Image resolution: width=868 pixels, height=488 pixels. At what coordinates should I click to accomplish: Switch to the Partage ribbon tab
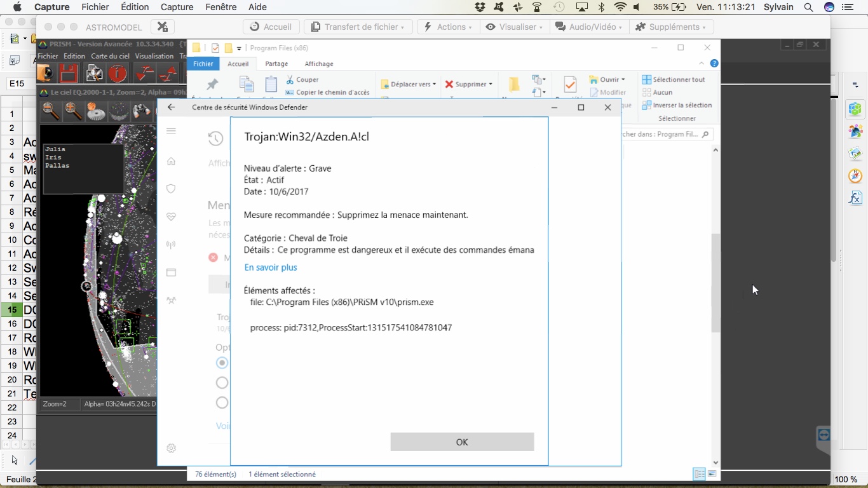[276, 64]
